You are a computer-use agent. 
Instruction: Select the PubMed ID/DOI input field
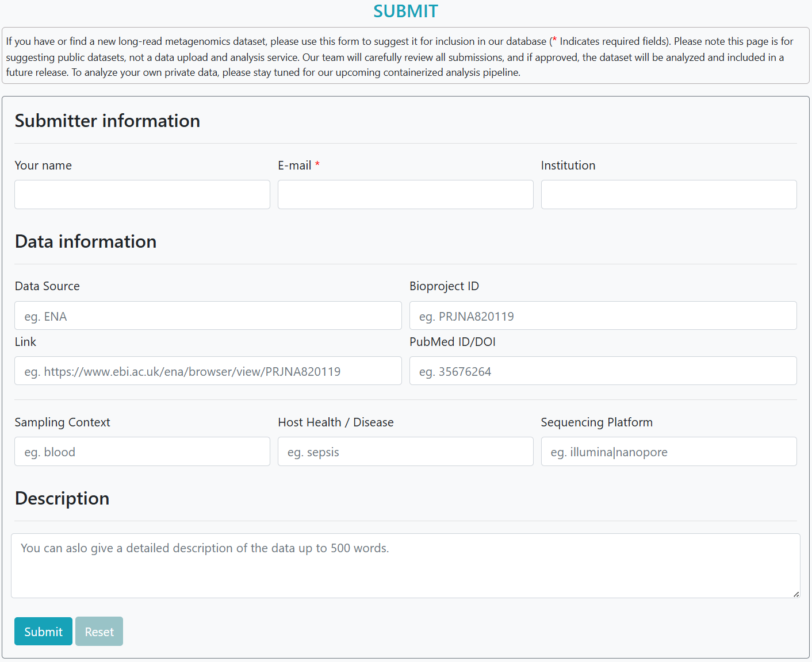click(603, 371)
